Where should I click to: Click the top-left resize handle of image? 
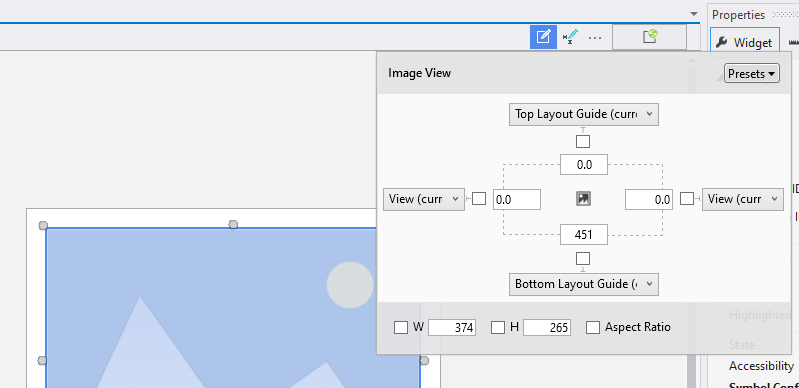pyautogui.click(x=43, y=225)
